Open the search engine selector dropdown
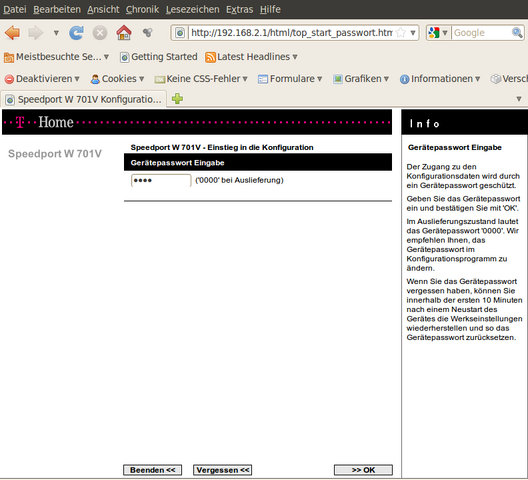 [x=438, y=33]
